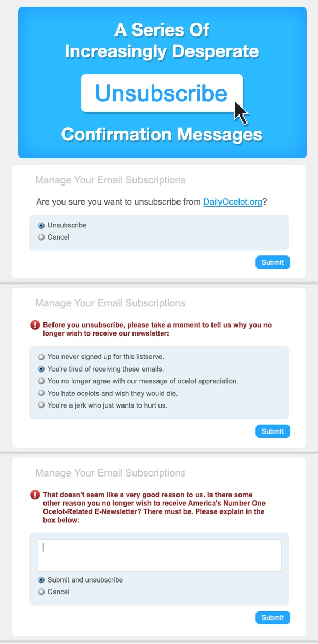Choose "You hate ocelots and wish they would die"

(41, 393)
